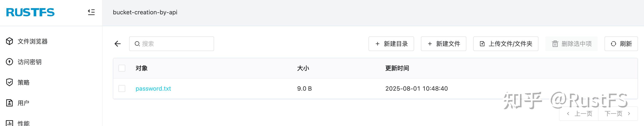Open the 策略 section from sidebar

[24, 82]
